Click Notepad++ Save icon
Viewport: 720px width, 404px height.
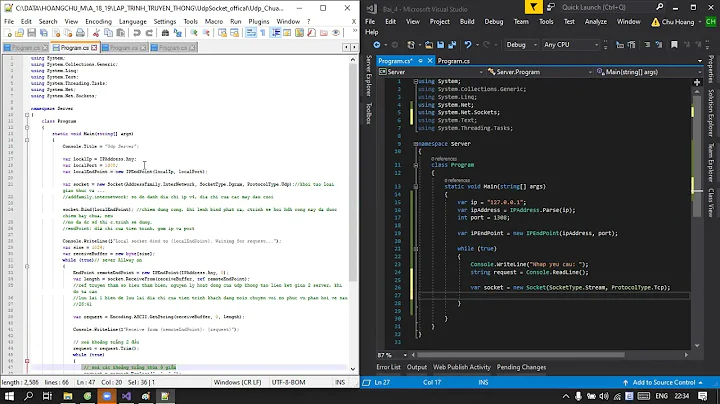31,33
